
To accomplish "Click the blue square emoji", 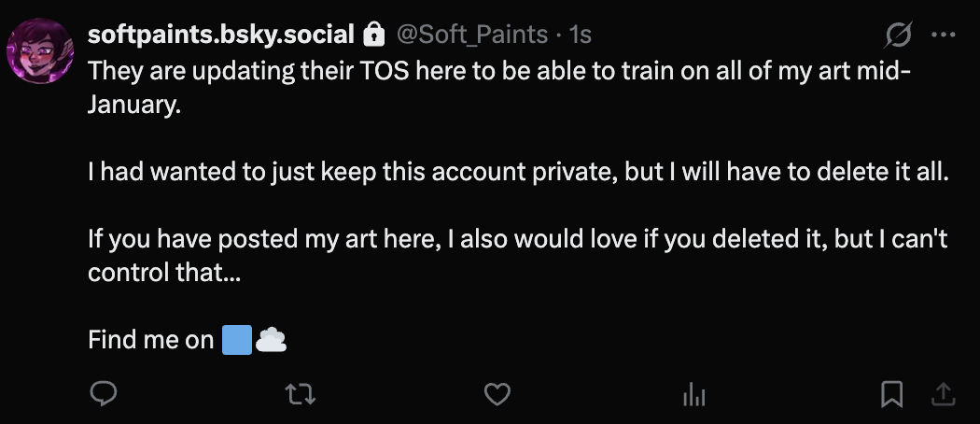I will point(236,340).
